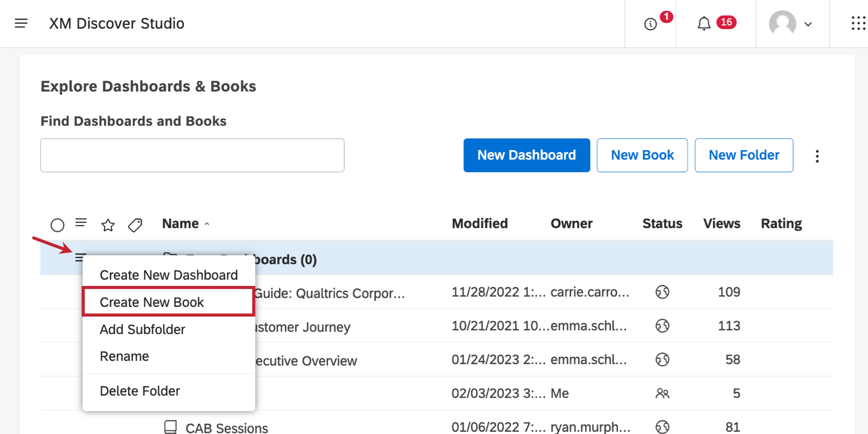
Task: Open the notifications bell
Action: point(704,23)
